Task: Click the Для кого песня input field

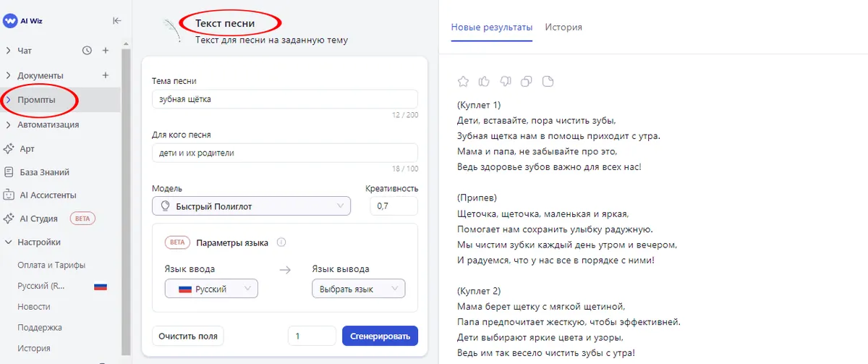Action: (285, 153)
